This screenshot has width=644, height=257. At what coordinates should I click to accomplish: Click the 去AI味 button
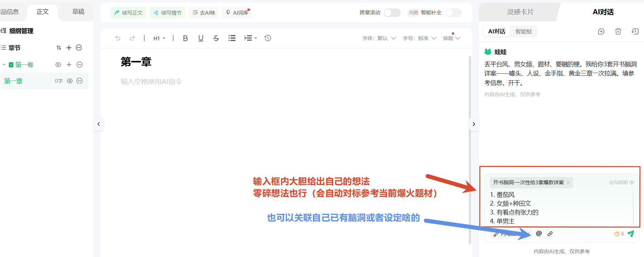coord(204,13)
